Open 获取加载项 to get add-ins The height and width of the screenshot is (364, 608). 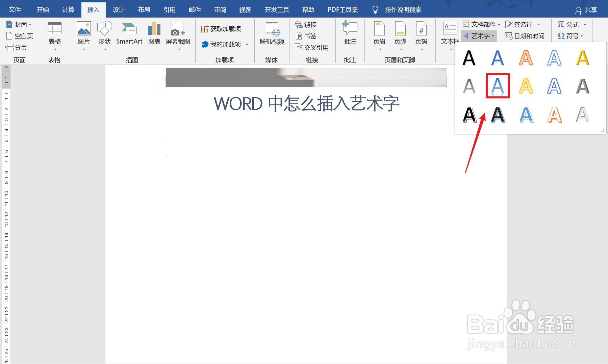pos(221,28)
